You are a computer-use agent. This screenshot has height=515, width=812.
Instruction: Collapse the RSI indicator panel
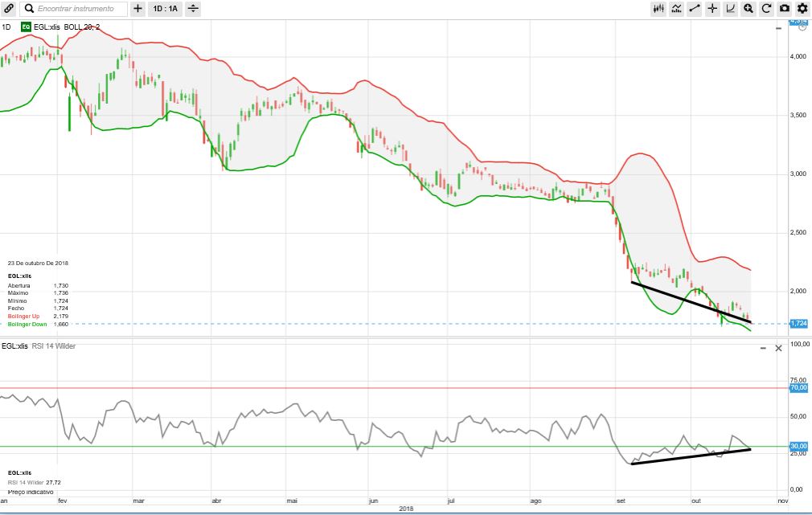coord(763,349)
